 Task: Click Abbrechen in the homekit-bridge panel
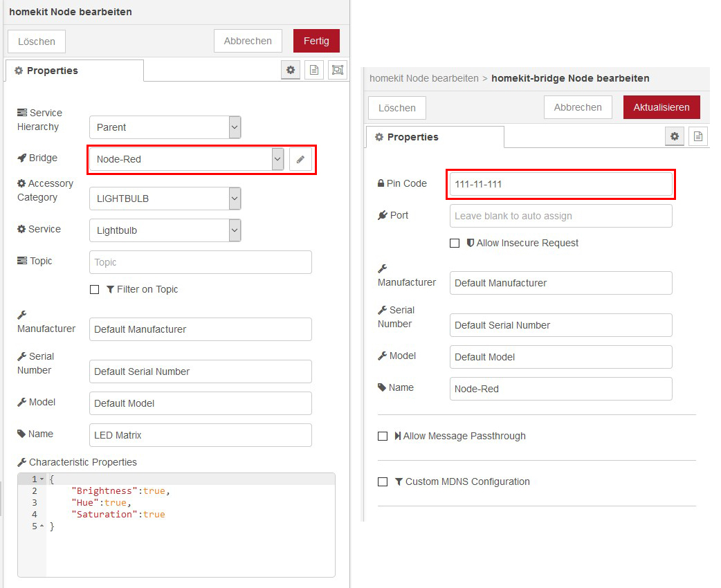point(578,107)
